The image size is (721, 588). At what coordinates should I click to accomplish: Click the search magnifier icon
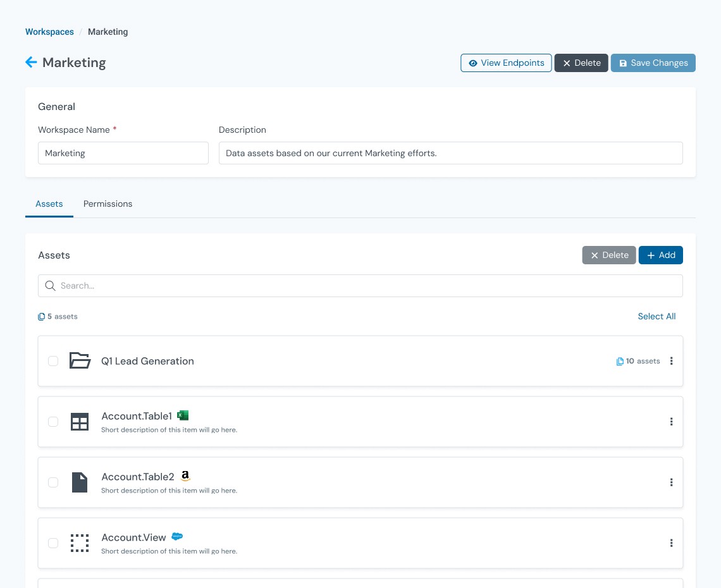50,286
